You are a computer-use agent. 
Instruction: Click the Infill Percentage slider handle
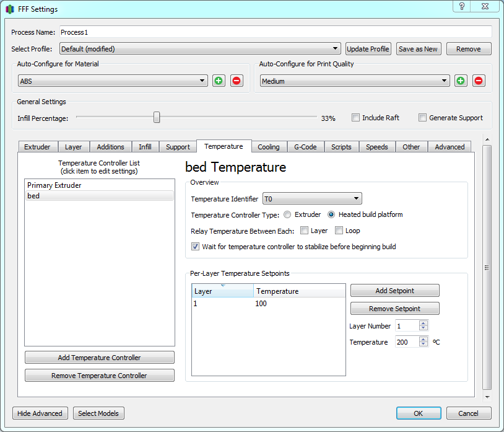[157, 117]
